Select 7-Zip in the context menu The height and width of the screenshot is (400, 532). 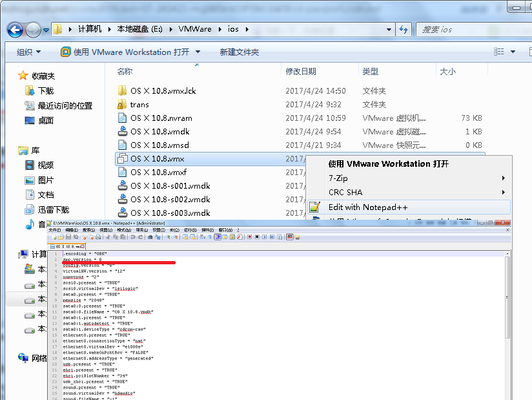coord(409,178)
